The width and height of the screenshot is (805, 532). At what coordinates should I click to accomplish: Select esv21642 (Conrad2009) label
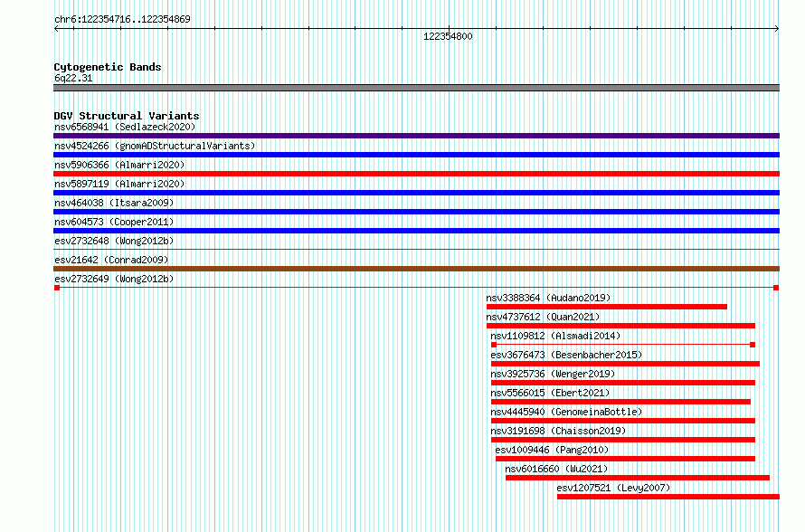[x=111, y=260]
